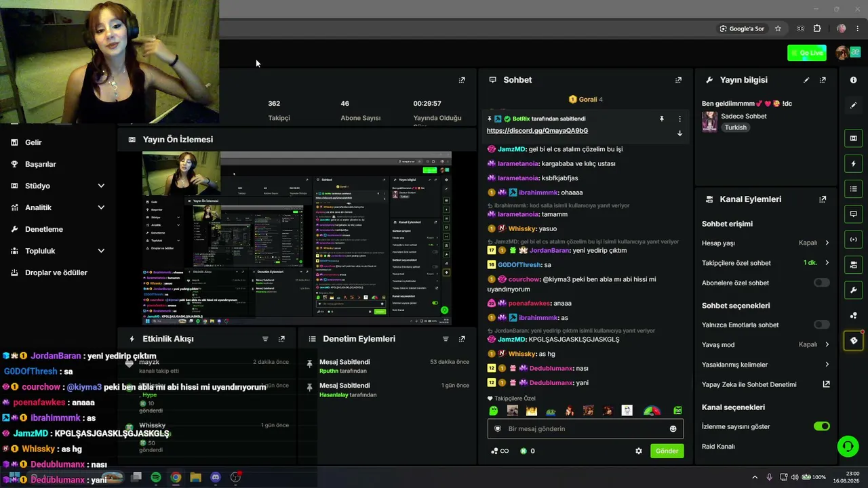Screen dimensions: 868x488
Task: Pop out the Yayın bilgisi panel
Action: click(x=823, y=80)
